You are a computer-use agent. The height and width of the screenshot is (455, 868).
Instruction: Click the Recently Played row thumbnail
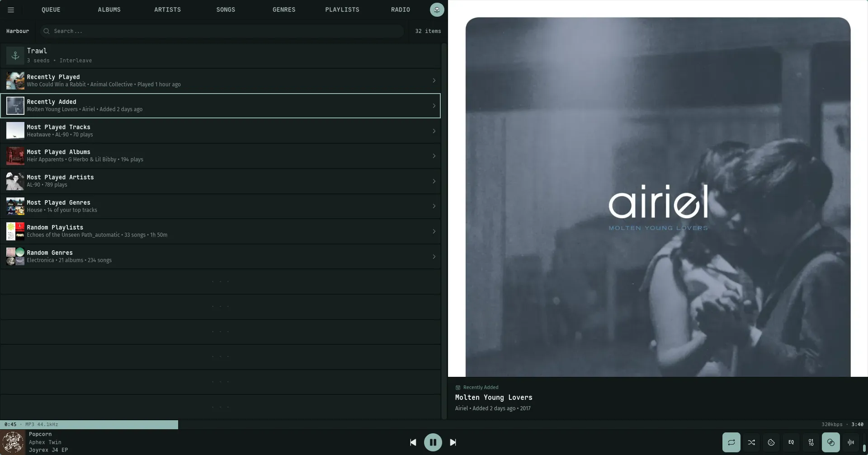tap(15, 80)
